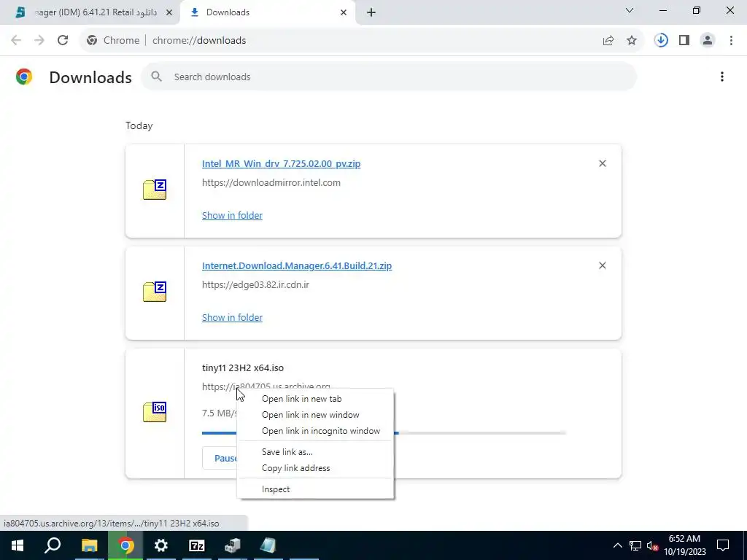
Task: Click the muted volume tray icon
Action: pyautogui.click(x=653, y=545)
